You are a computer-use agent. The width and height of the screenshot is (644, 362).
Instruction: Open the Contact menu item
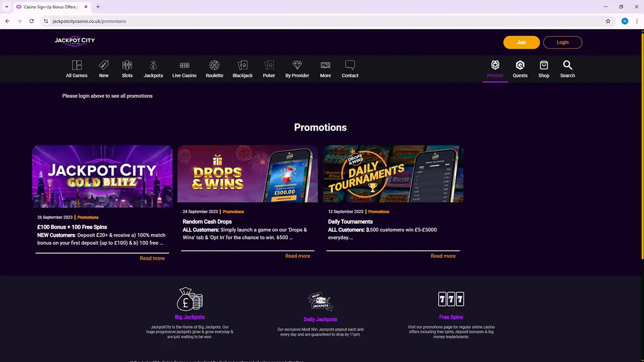click(x=350, y=69)
